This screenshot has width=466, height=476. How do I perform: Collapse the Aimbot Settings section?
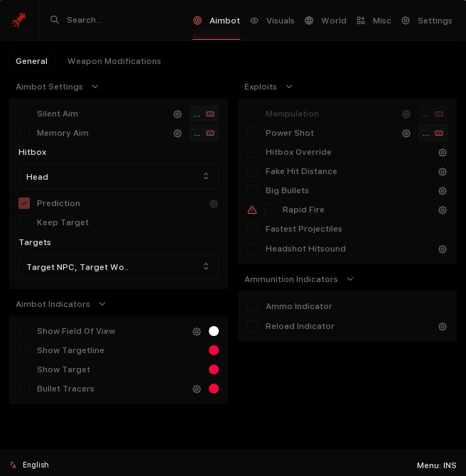click(x=95, y=87)
